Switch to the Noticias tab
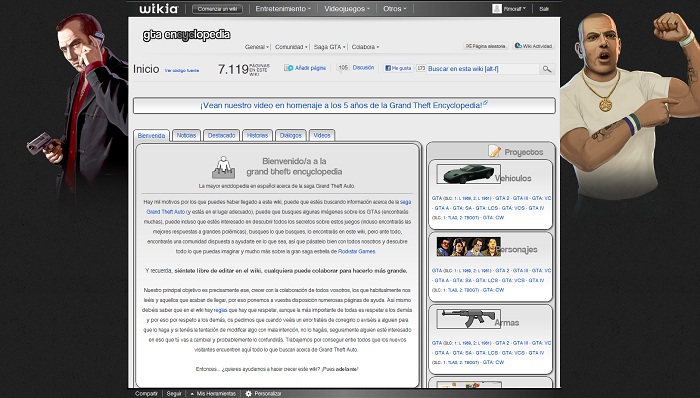 point(186,135)
